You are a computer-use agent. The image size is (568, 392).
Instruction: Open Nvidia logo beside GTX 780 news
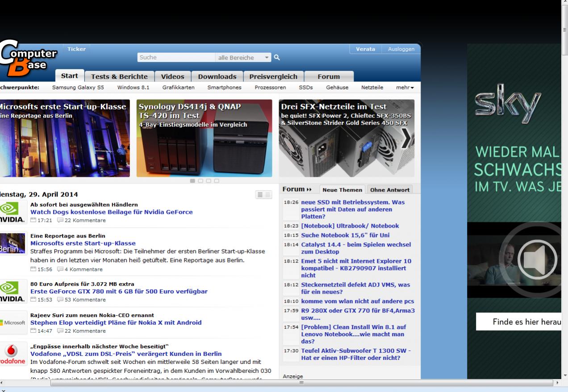pos(13,292)
